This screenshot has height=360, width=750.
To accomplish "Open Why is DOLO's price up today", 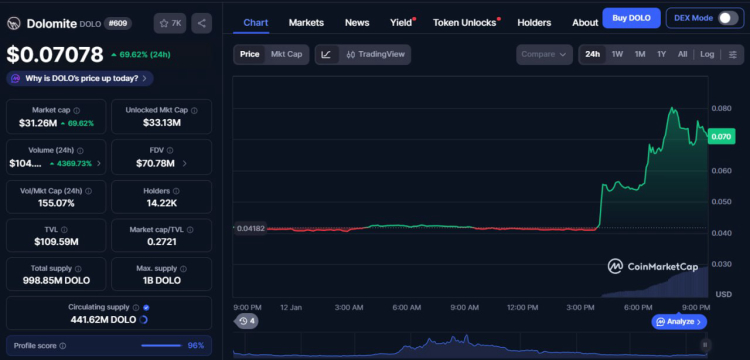I will 80,78.
